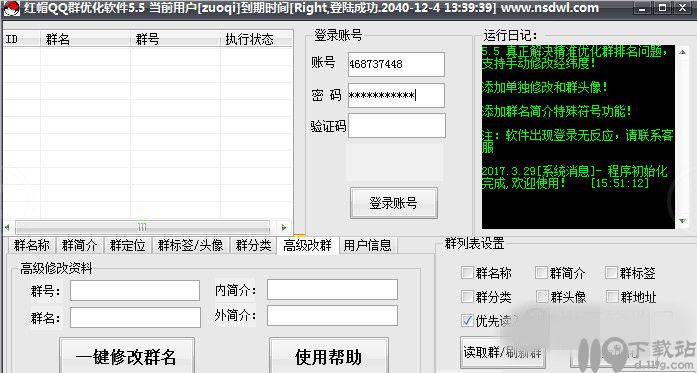The height and width of the screenshot is (373, 697).
Task: Maximize the application window
Action: pos(662,8)
